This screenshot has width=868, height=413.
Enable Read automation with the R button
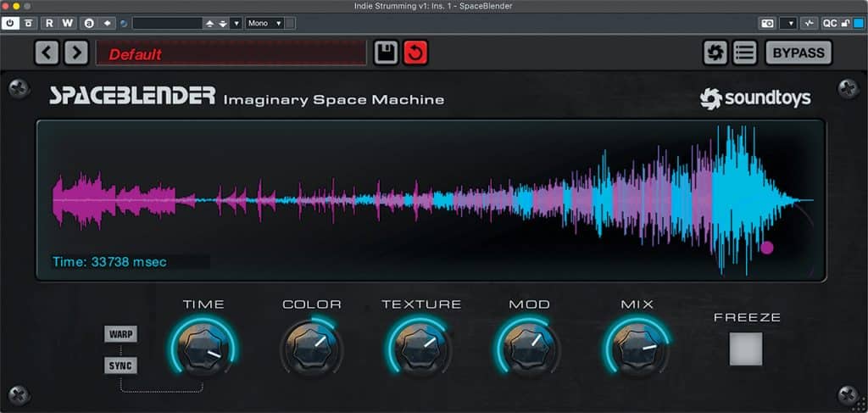click(49, 23)
